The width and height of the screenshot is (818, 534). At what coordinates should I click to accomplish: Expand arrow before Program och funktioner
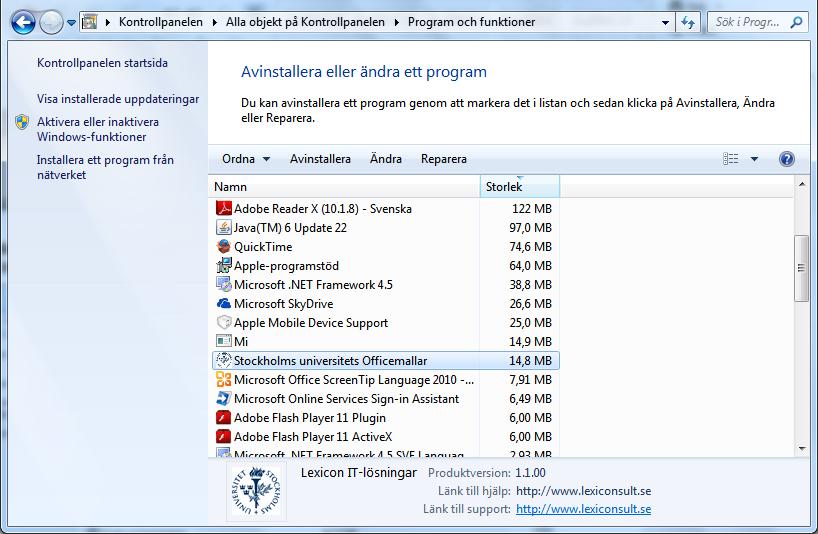coord(396,22)
